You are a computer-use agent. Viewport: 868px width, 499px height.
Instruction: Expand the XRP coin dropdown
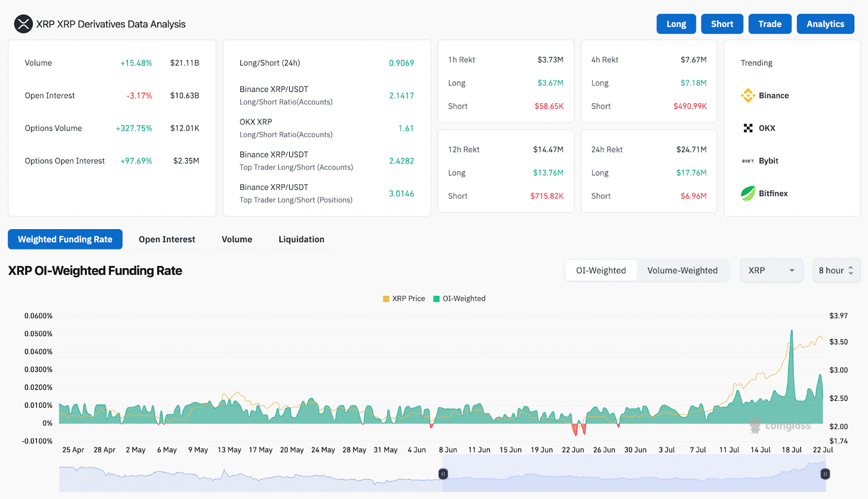point(771,270)
